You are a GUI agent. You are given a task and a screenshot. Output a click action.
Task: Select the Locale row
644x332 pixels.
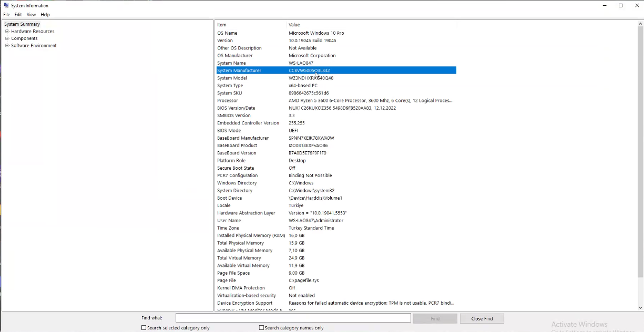pos(336,205)
